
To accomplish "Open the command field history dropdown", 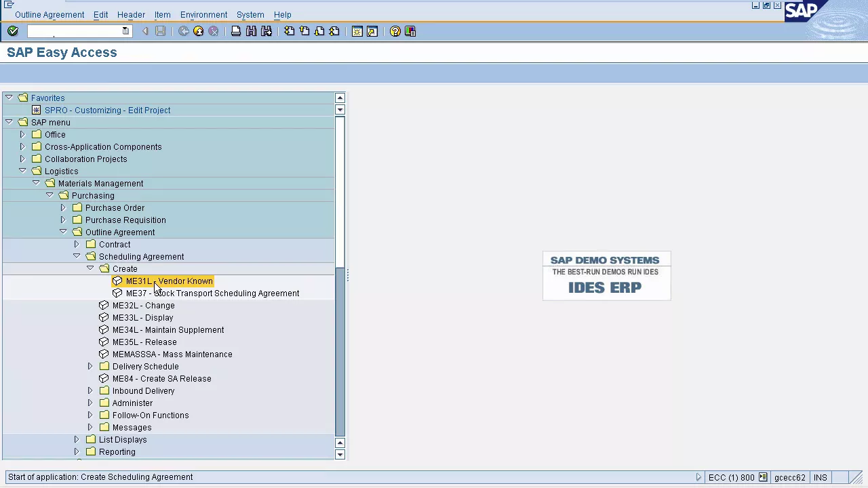I will pyautogui.click(x=125, y=31).
